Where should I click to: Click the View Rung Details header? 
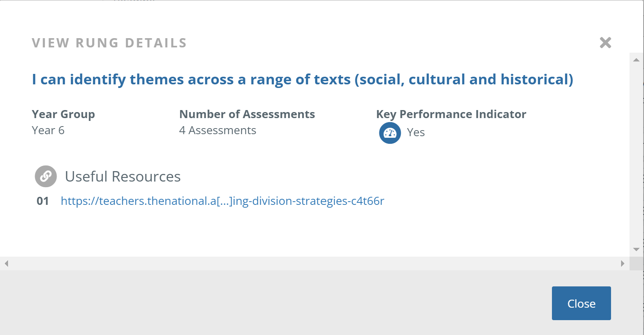pos(109,43)
